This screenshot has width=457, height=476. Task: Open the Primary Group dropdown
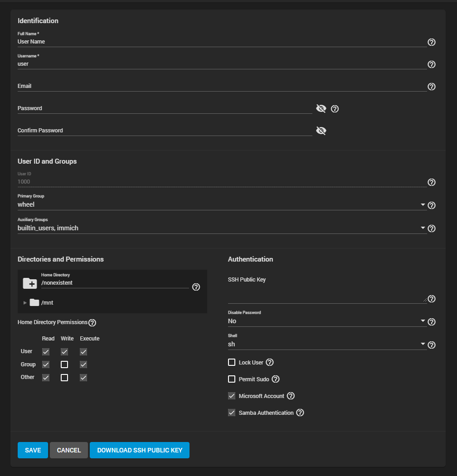[423, 204]
